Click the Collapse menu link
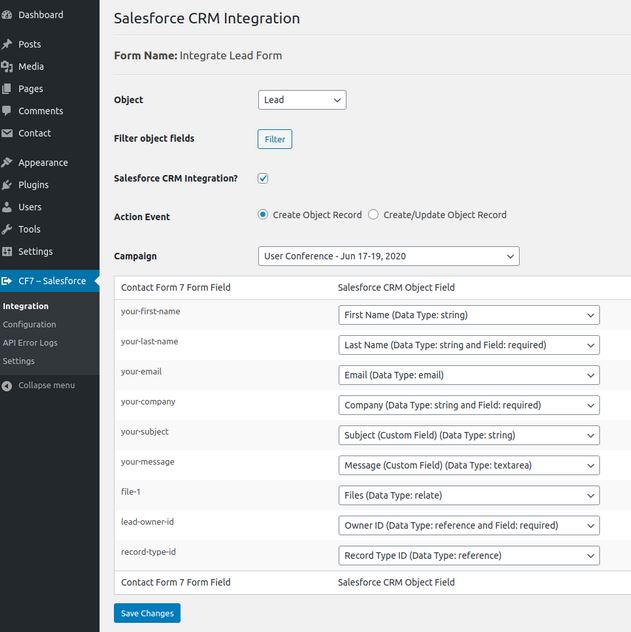The width and height of the screenshot is (631, 632). 46,385
